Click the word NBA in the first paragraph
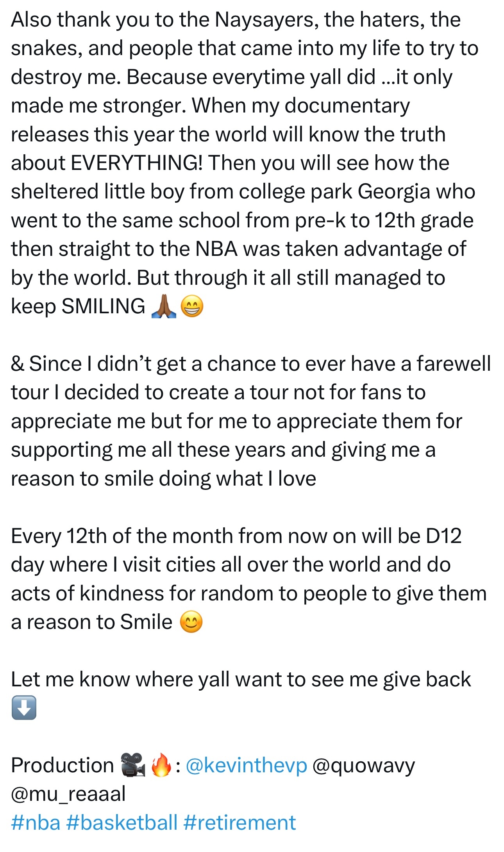The image size is (504, 852). pyautogui.click(x=217, y=248)
